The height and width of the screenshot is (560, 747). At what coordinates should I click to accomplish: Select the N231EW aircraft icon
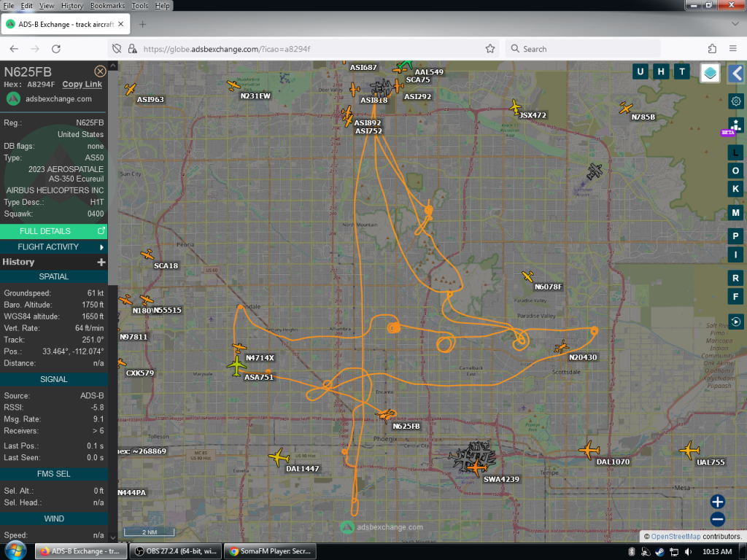[233, 85]
